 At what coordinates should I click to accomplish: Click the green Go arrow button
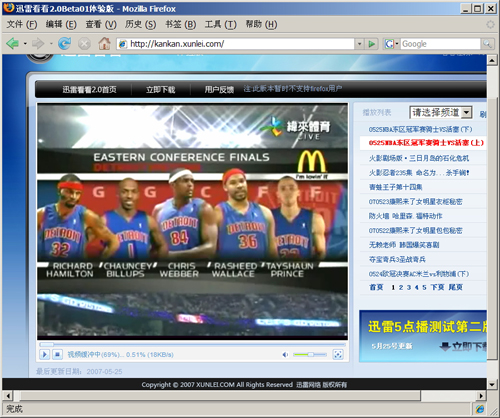point(372,44)
